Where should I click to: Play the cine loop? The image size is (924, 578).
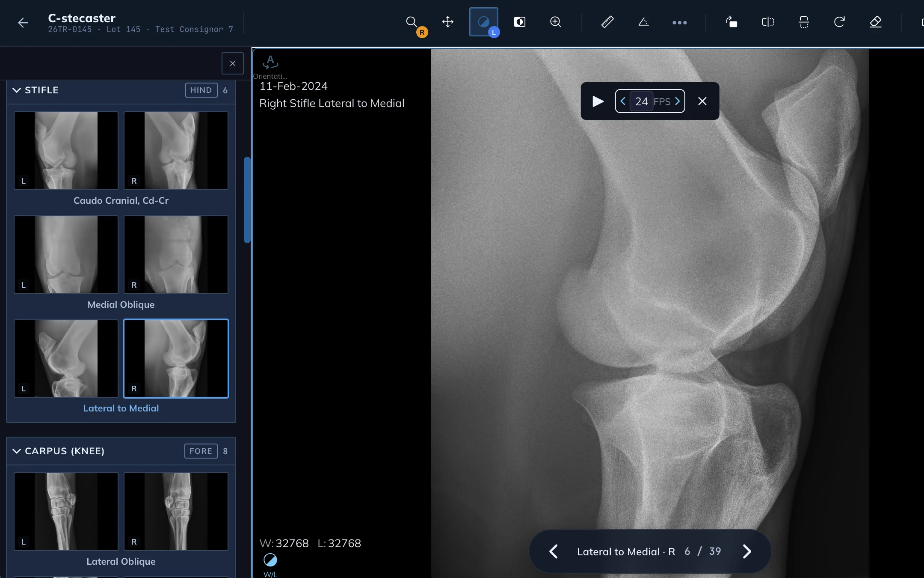point(598,101)
